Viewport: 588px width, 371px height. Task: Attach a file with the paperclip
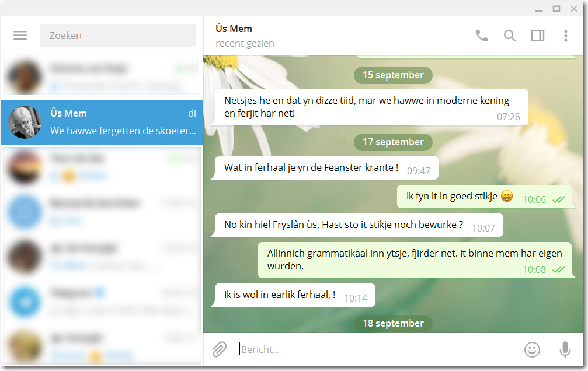220,349
